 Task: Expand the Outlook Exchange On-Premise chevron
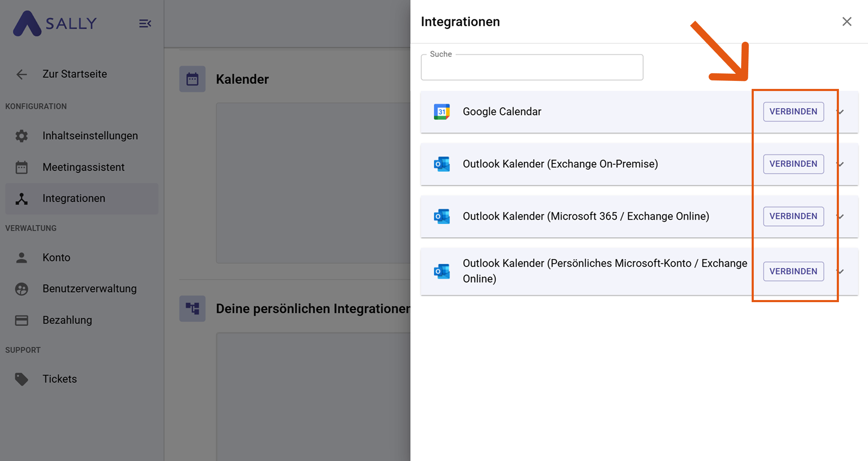(841, 164)
